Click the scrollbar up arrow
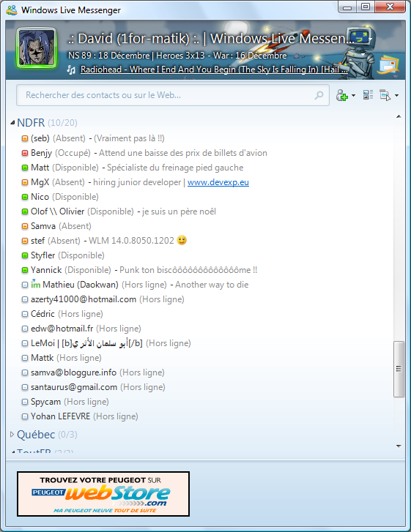Screen dimensions: 411x532 pyautogui.click(x=399, y=116)
